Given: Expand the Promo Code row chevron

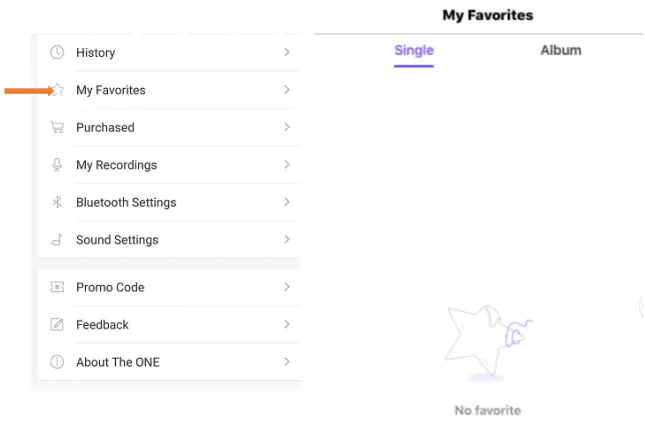Looking at the screenshot, I should click(x=287, y=287).
